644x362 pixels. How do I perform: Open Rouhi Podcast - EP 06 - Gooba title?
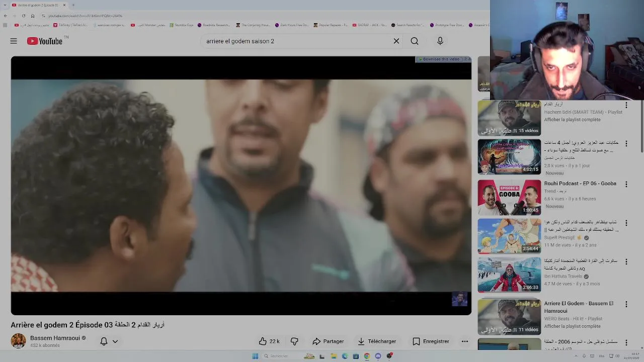580,184
